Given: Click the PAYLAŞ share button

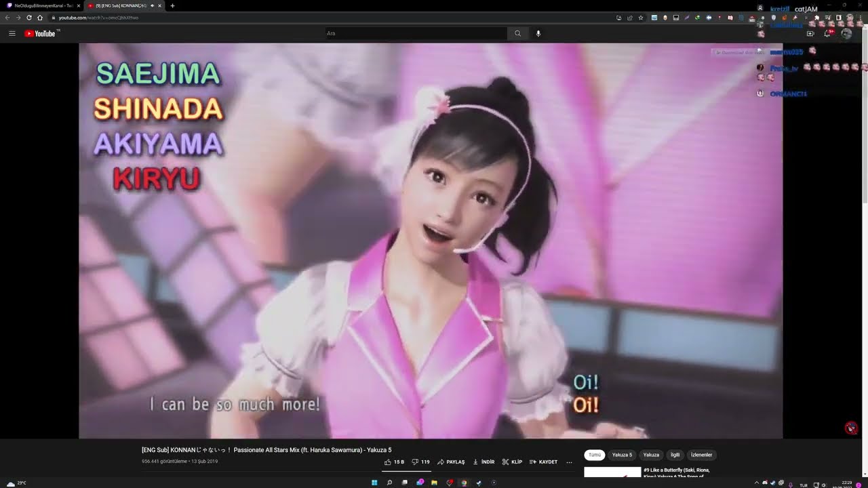Looking at the screenshot, I should (451, 462).
